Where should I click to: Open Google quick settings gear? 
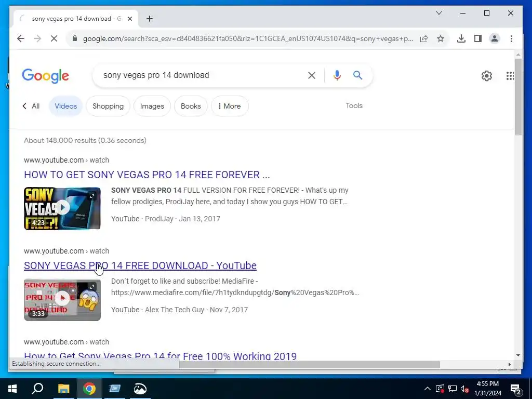tap(486, 76)
